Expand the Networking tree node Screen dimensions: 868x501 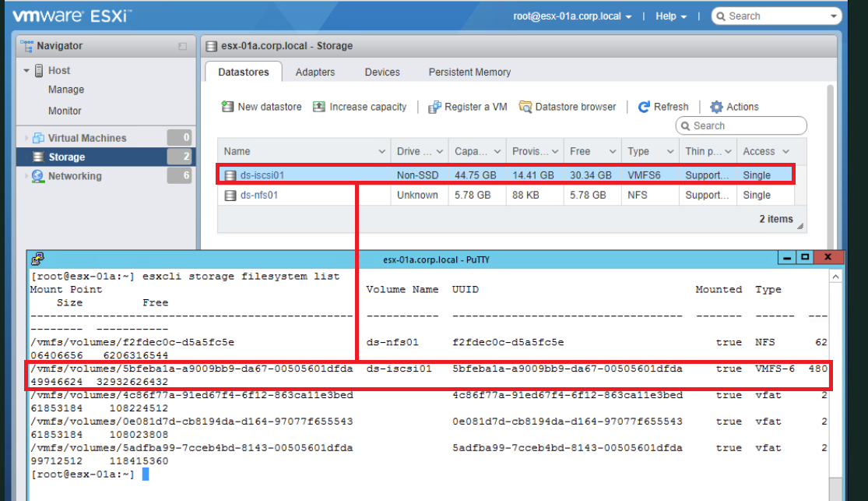(x=26, y=176)
